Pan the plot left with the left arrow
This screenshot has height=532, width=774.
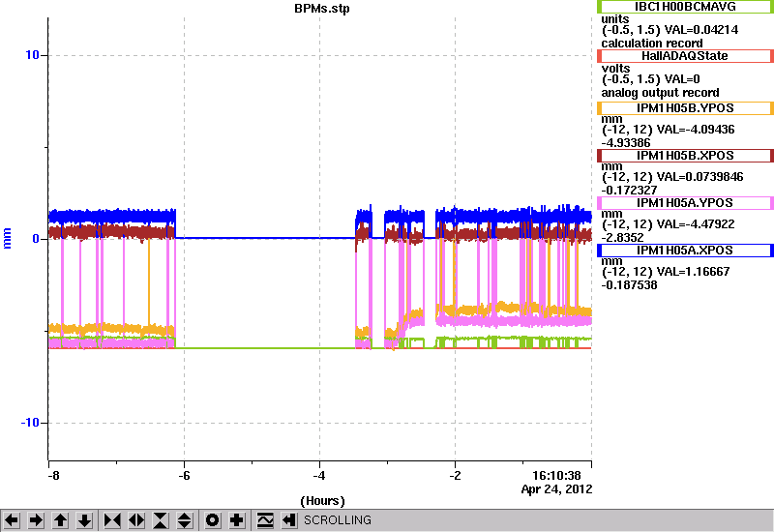(x=12, y=520)
